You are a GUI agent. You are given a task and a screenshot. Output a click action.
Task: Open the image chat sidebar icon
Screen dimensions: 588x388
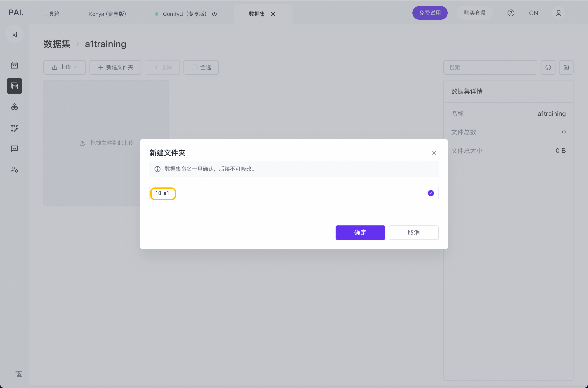pos(14,149)
